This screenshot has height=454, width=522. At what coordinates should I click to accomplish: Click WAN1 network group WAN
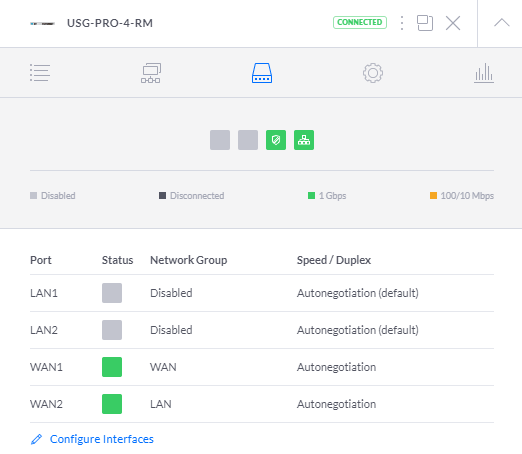(x=163, y=367)
